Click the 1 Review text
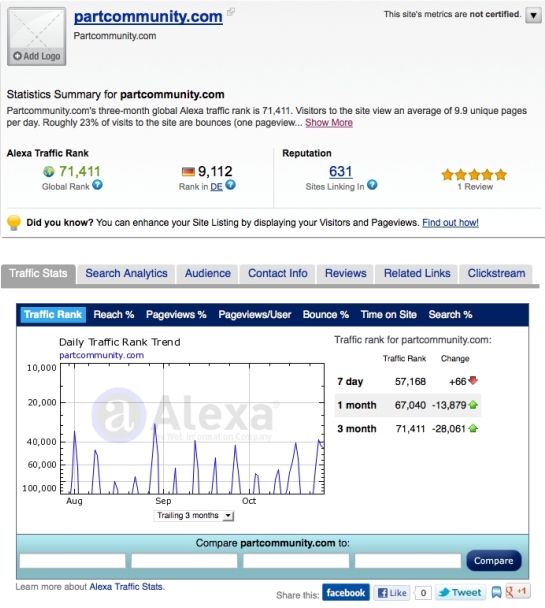 475,187
